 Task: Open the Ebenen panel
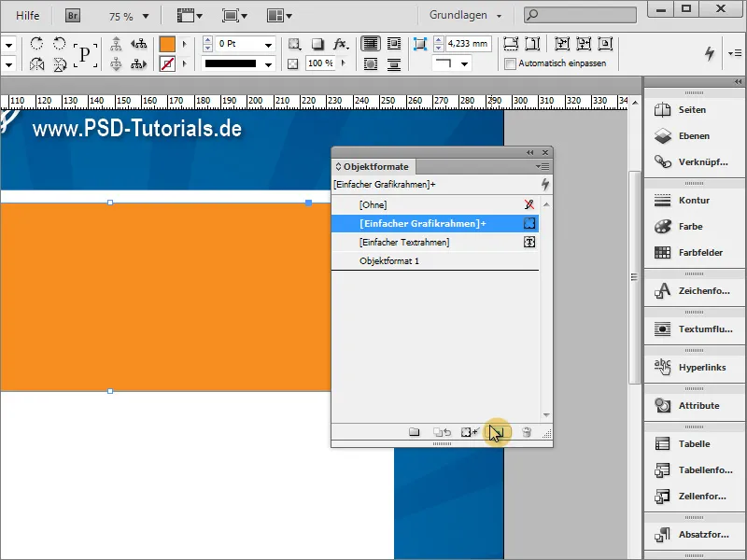694,135
